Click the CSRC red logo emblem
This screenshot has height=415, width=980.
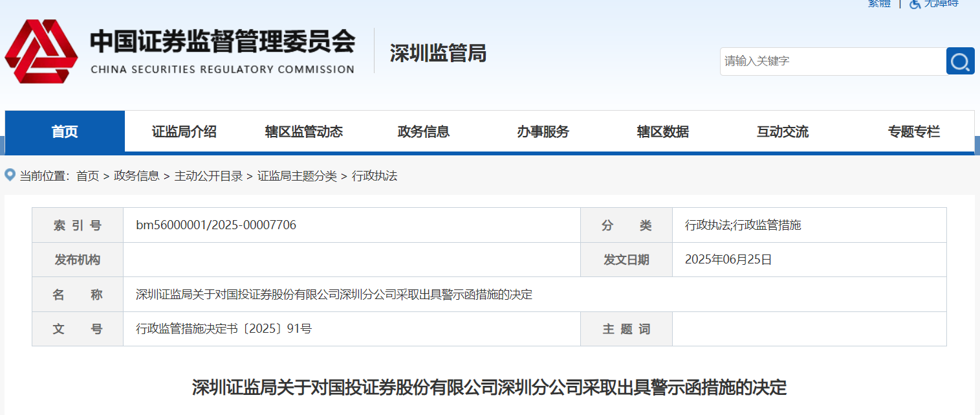click(41, 51)
